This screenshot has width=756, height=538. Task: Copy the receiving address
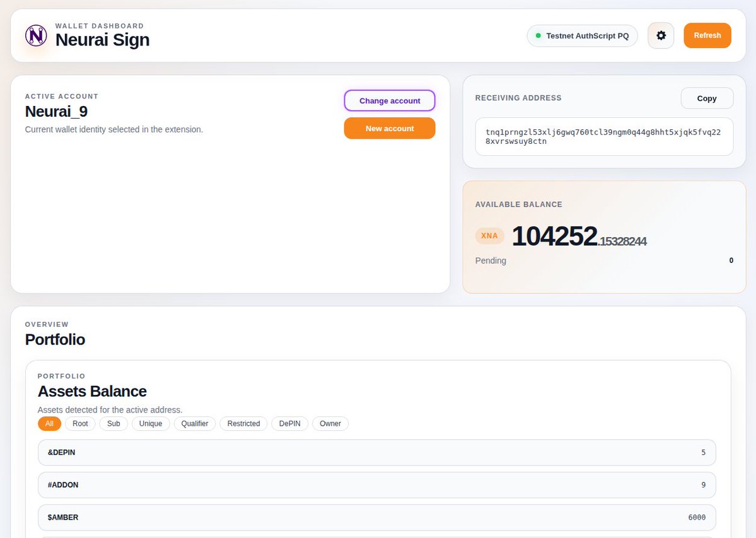point(707,98)
